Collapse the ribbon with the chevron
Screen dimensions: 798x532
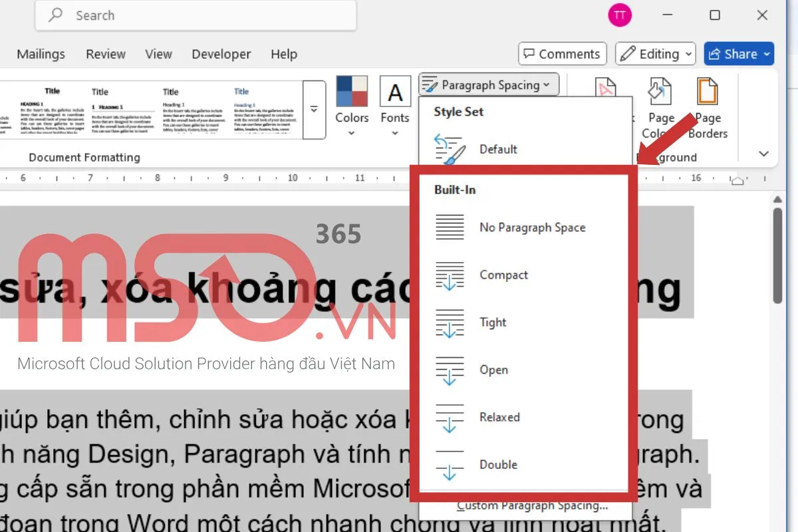763,154
